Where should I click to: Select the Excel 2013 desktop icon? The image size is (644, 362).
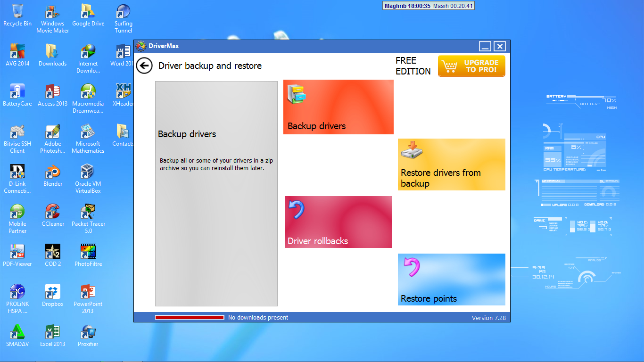53,336
